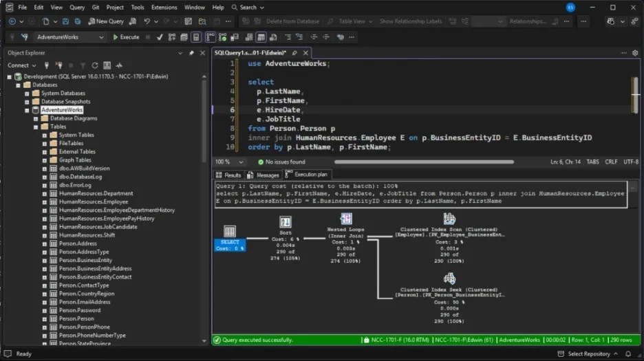
Task: Select the dbo.DatabaseLog table
Action: pos(80,177)
